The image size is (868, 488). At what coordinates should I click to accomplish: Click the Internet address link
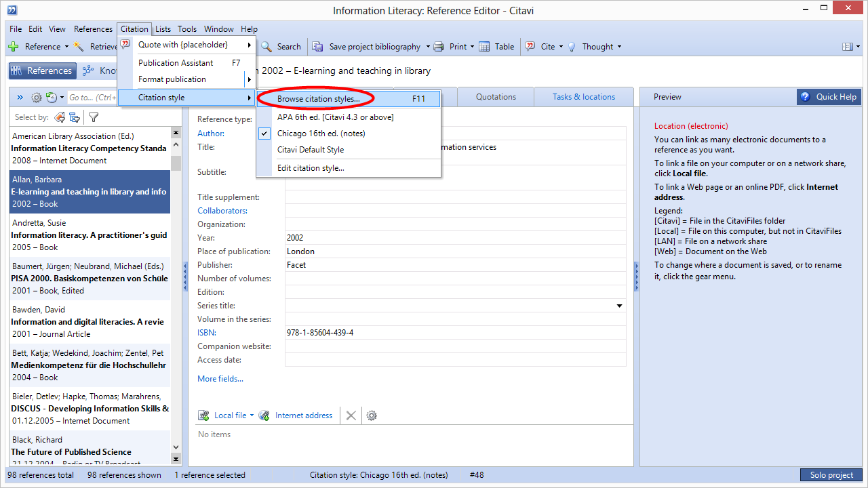[304, 415]
